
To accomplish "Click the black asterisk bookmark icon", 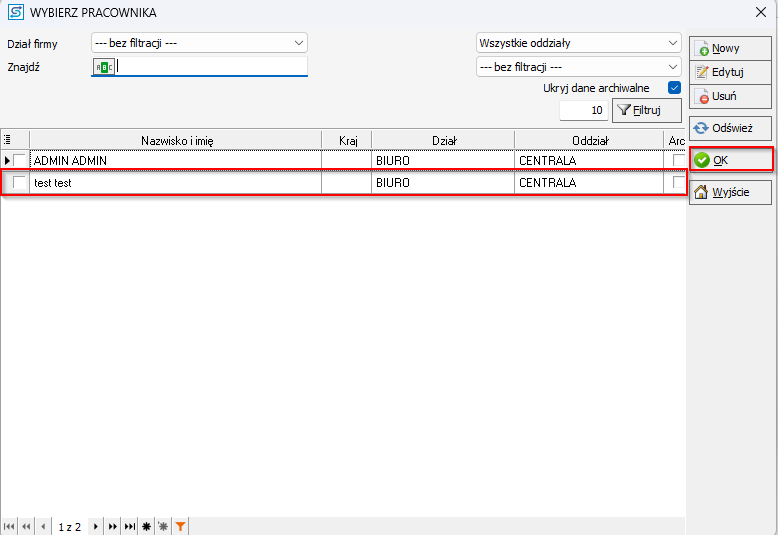I will [x=146, y=526].
